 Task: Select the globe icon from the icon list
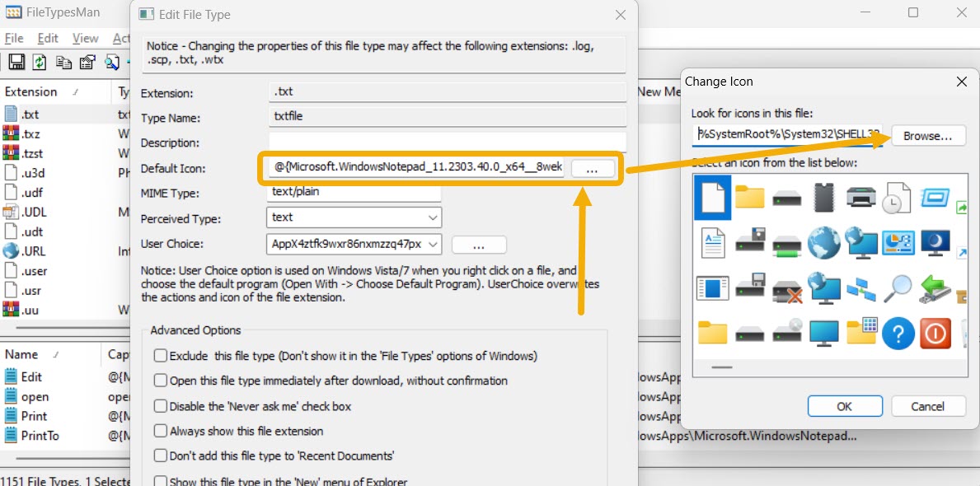coord(823,243)
